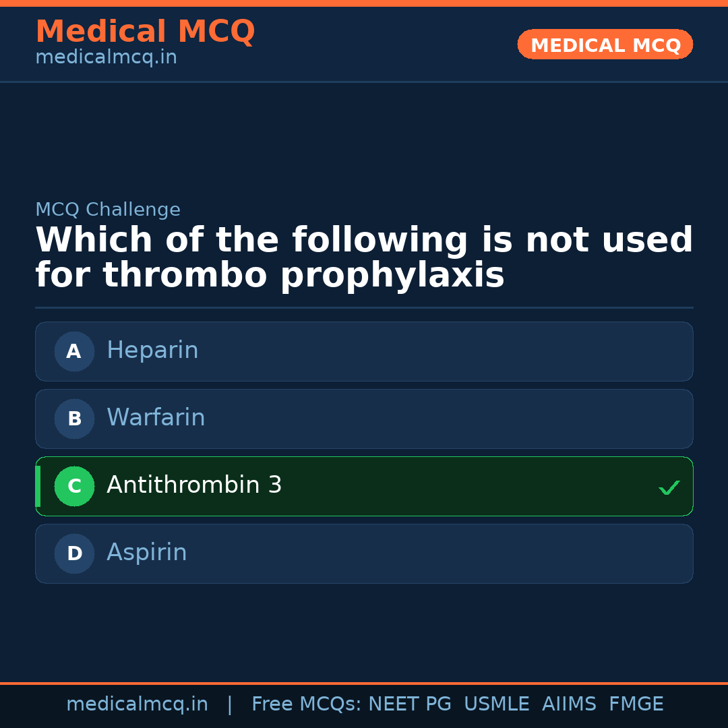Select the letter B circle badge

(x=74, y=419)
